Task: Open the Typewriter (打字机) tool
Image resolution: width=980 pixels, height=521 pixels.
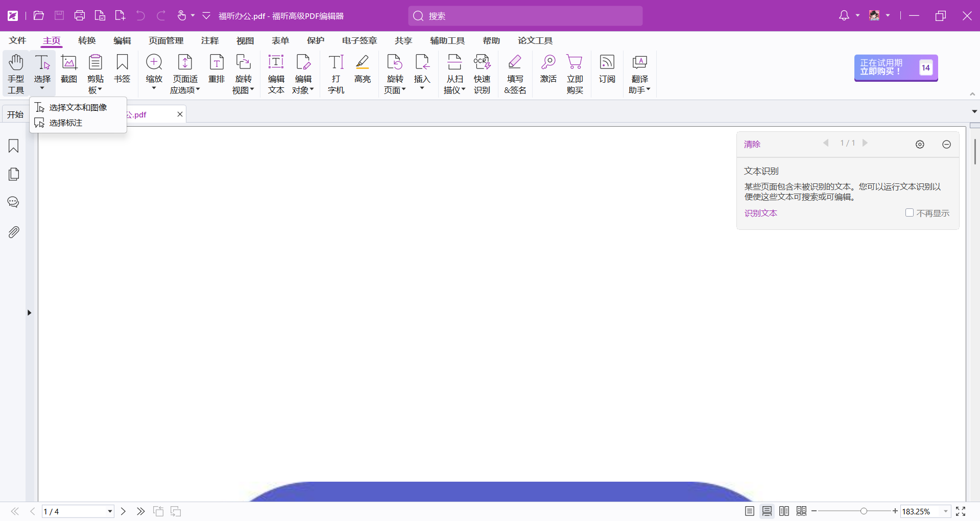Action: pyautogui.click(x=336, y=74)
